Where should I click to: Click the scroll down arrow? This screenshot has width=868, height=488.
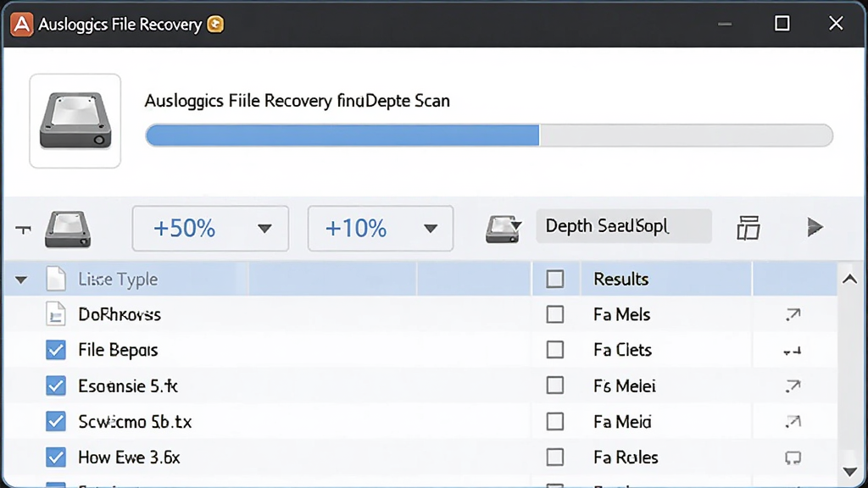[849, 472]
